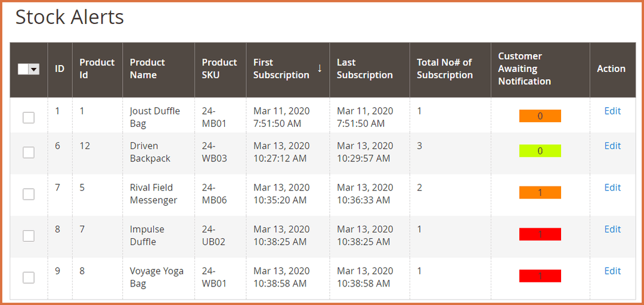Sort table by Last Subscription header

pyautogui.click(x=364, y=69)
